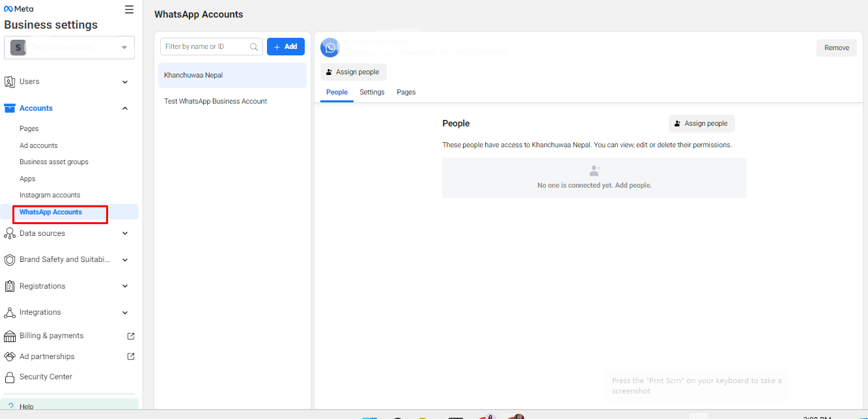Screen dimensions: 868x419
Task: Click the Registrations clipboard icon
Action: (10, 286)
